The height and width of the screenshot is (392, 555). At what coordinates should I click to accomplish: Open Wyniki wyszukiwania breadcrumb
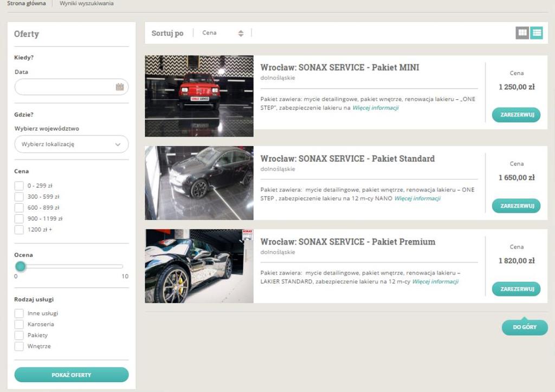click(x=86, y=3)
